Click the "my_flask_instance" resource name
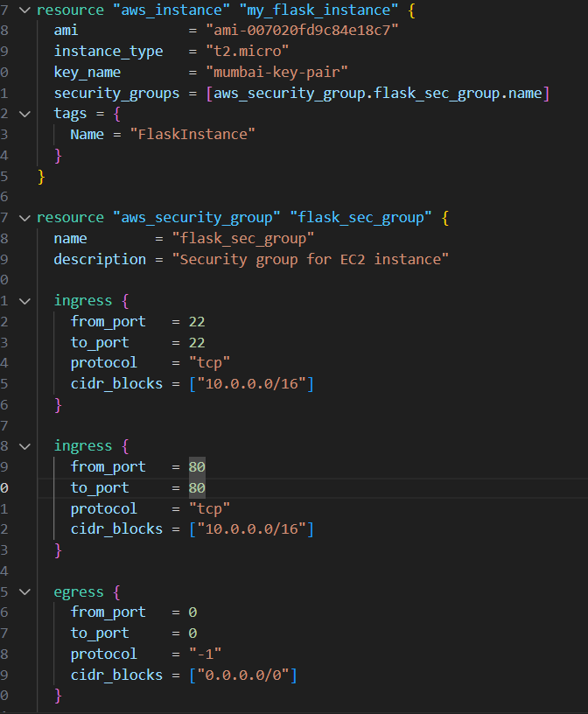588x714 pixels. (318, 10)
